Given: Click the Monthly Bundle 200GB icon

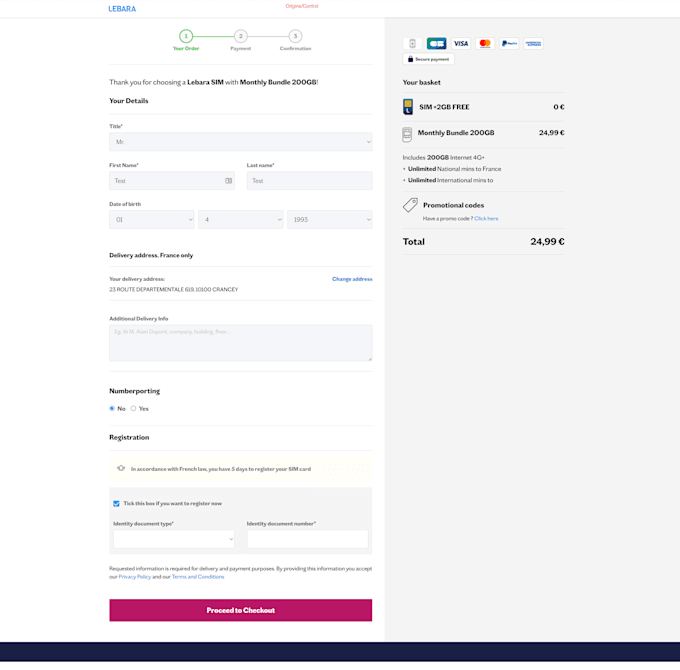Looking at the screenshot, I should [407, 134].
